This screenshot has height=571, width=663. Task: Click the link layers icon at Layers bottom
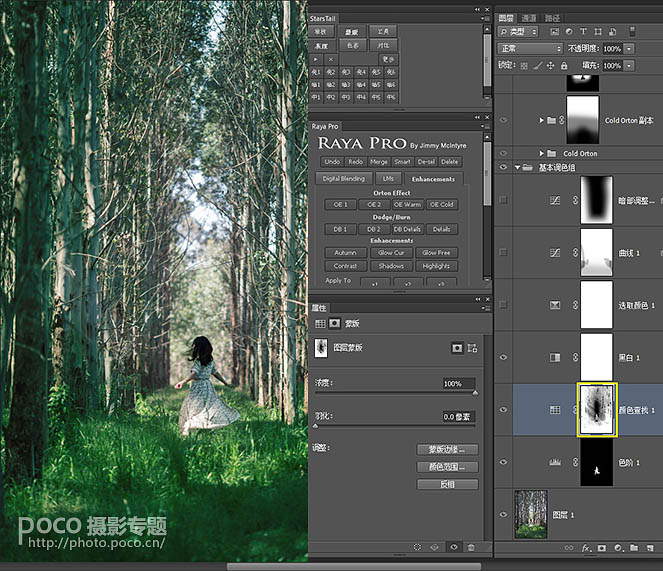569,548
